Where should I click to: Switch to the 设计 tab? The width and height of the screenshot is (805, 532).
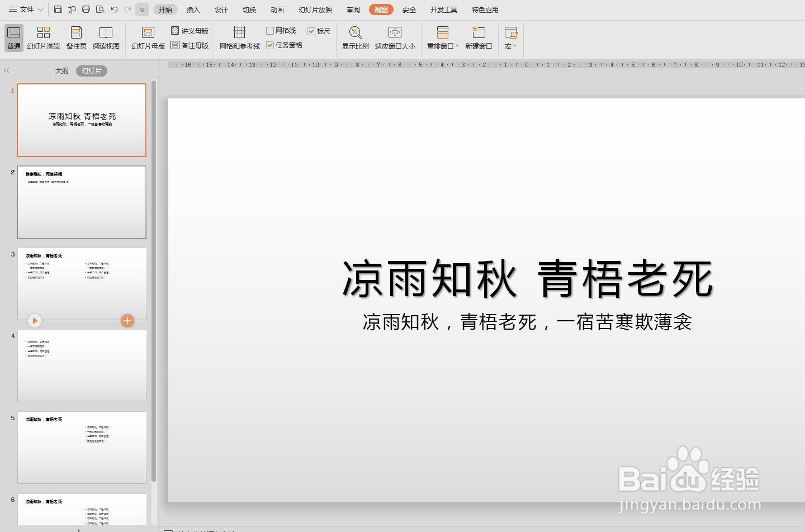221,9
